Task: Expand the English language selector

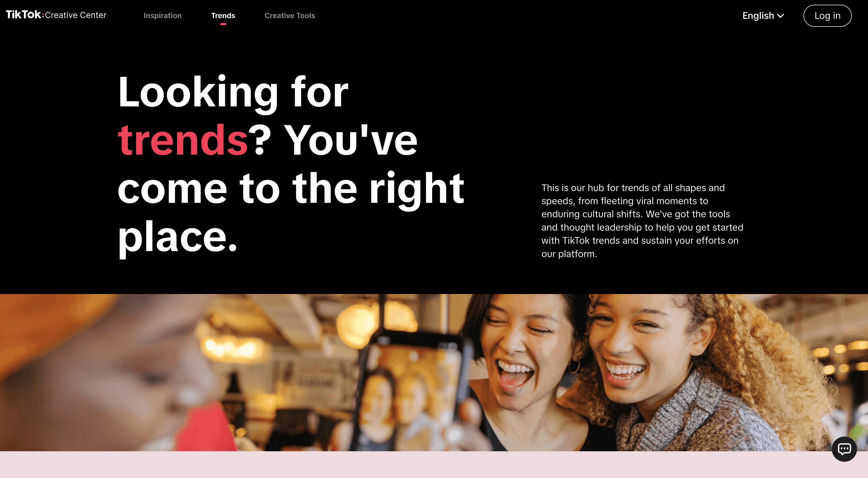Action: coord(763,15)
